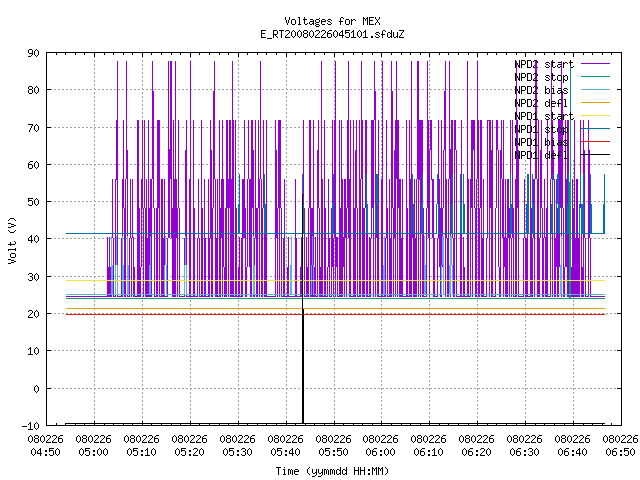Click the orange NPD2 defl legend line sample

595,102
